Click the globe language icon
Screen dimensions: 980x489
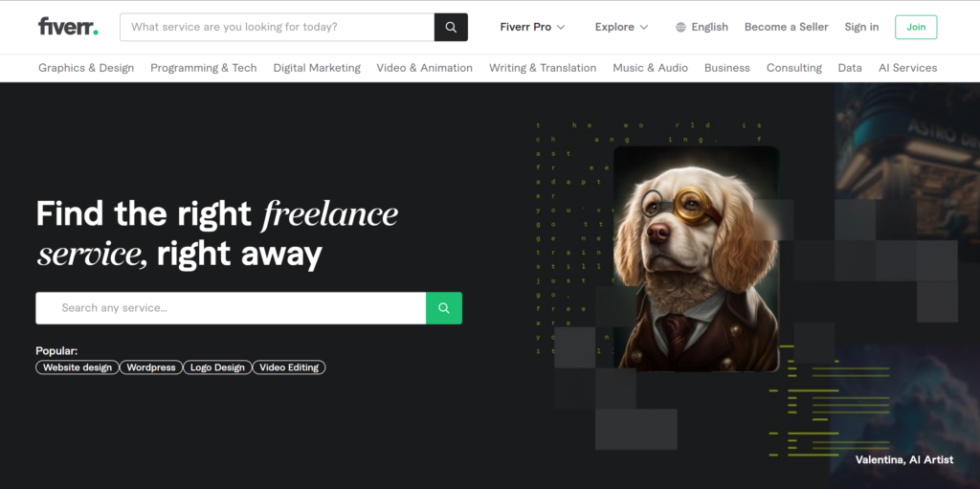(680, 27)
